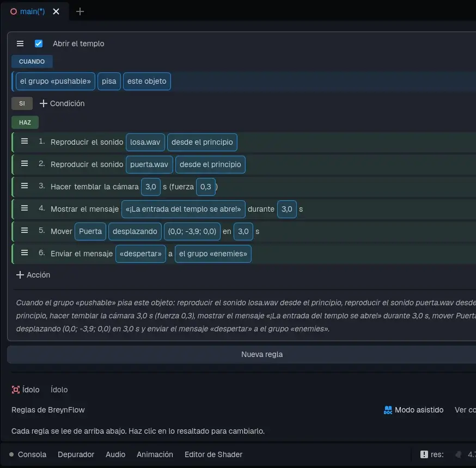Viewport: 476px width, 468px height.
Task: Change puerta.wav playback mode desde el principio
Action: click(x=210, y=164)
